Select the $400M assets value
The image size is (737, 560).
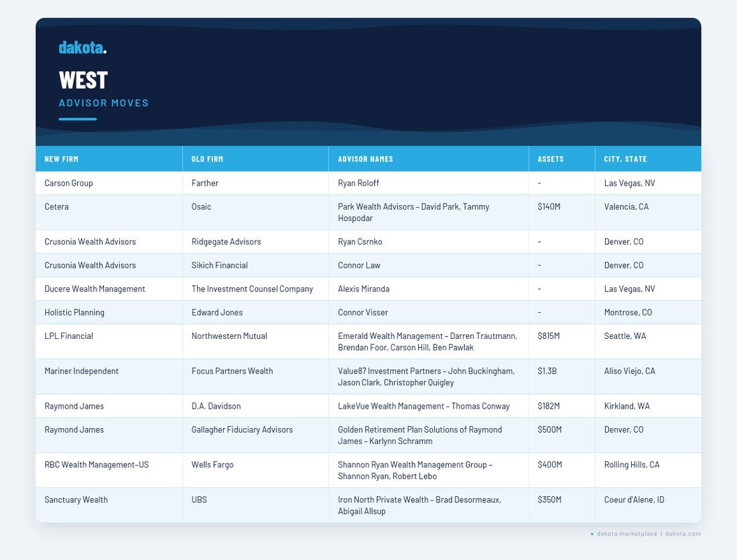(549, 465)
